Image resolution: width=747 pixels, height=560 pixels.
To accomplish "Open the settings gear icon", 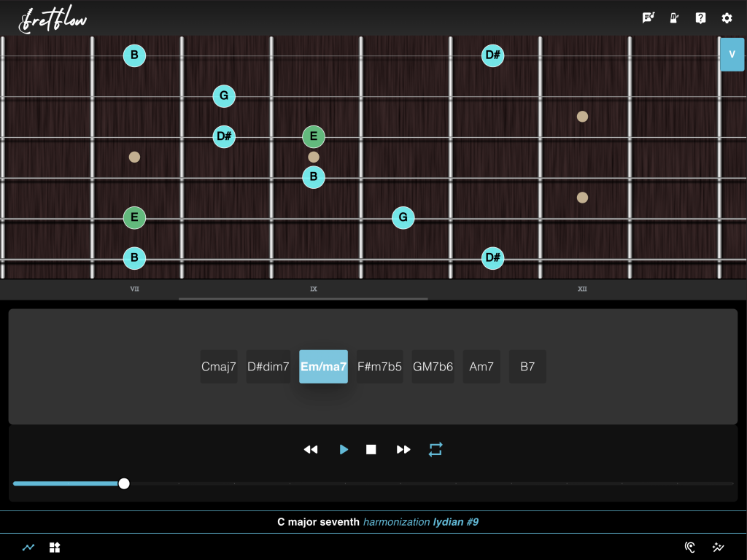I will pos(727,18).
